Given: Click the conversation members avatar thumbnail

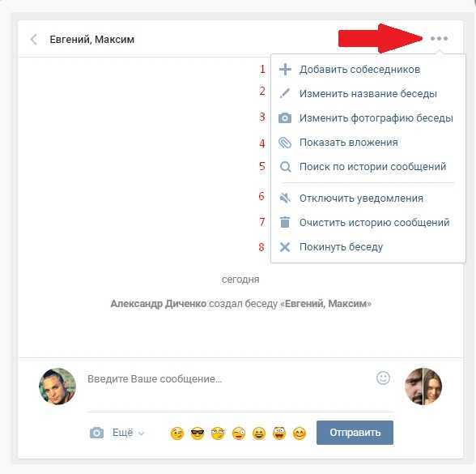Looking at the screenshot, I should coord(423,386).
